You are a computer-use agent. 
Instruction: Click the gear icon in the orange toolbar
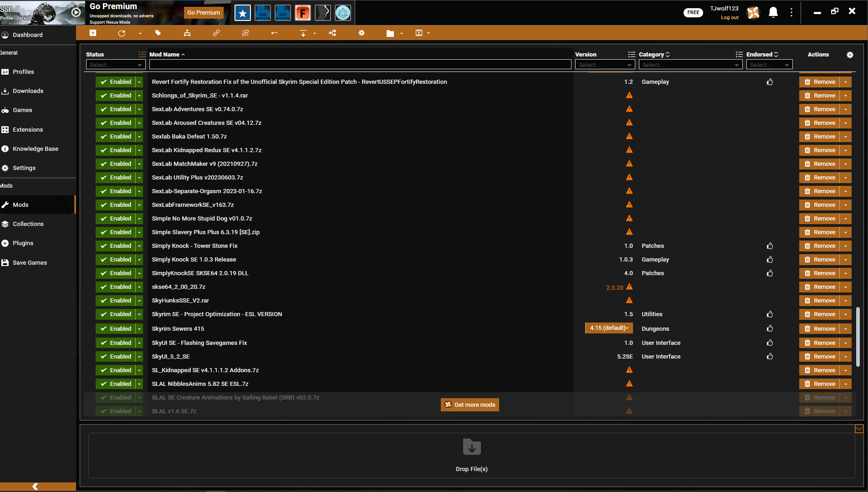pos(362,33)
